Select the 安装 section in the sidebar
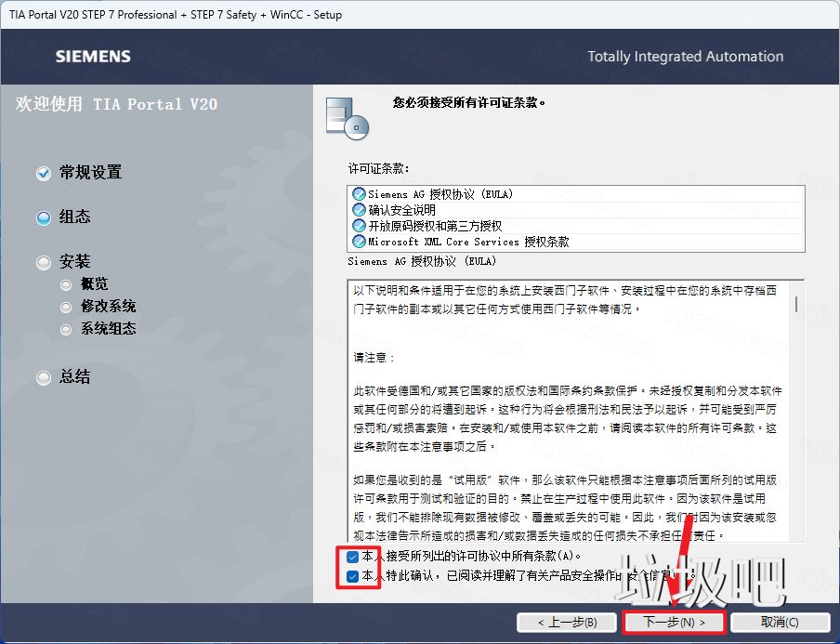The image size is (840, 644). tap(73, 261)
